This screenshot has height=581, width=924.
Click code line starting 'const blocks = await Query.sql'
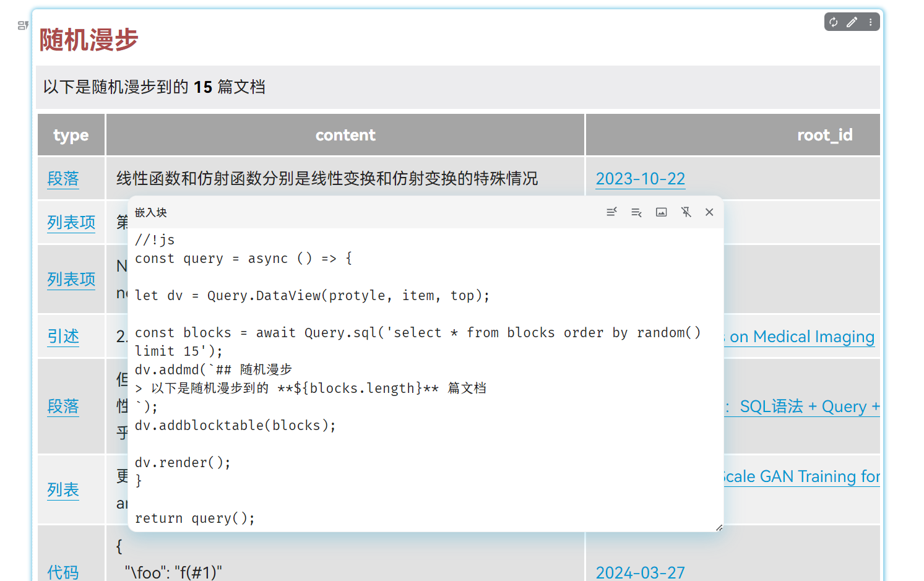(418, 333)
